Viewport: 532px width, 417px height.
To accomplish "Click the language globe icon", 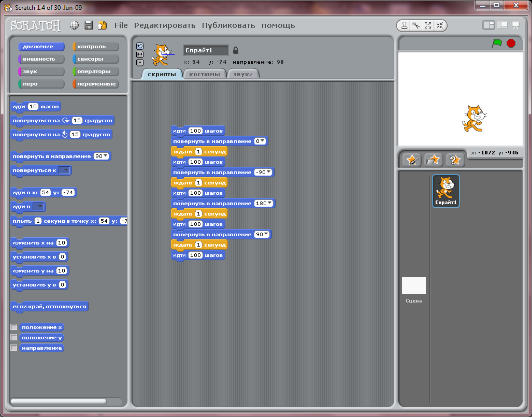I will 74,25.
